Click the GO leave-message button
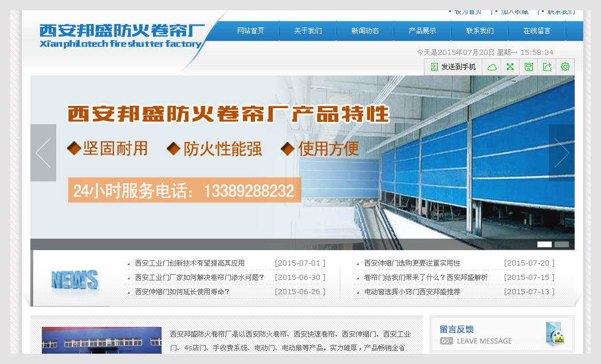 pos(447,341)
